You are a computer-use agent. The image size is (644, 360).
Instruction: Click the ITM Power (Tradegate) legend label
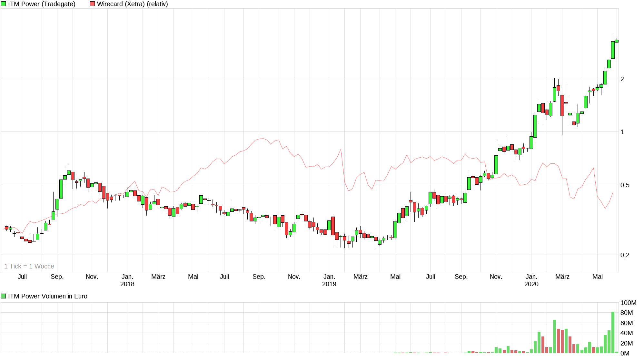42,4
